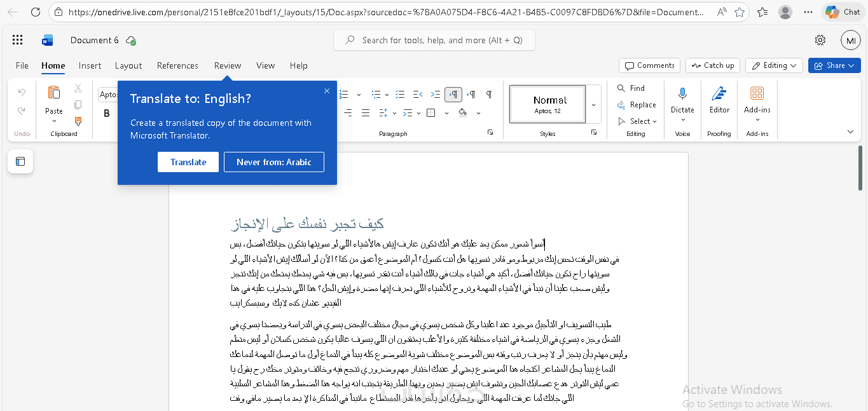This screenshot has height=411, width=868.
Task: Switch to the Review tab
Action: pos(228,65)
